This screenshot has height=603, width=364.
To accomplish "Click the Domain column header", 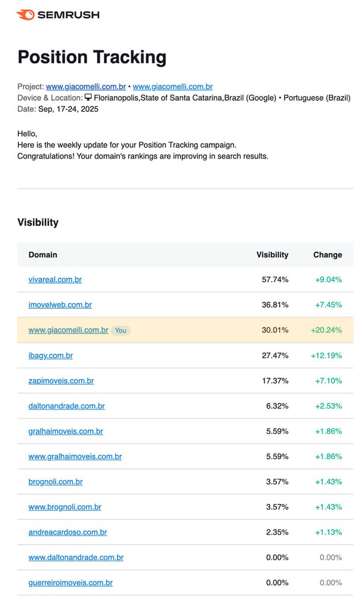I will pos(43,255).
